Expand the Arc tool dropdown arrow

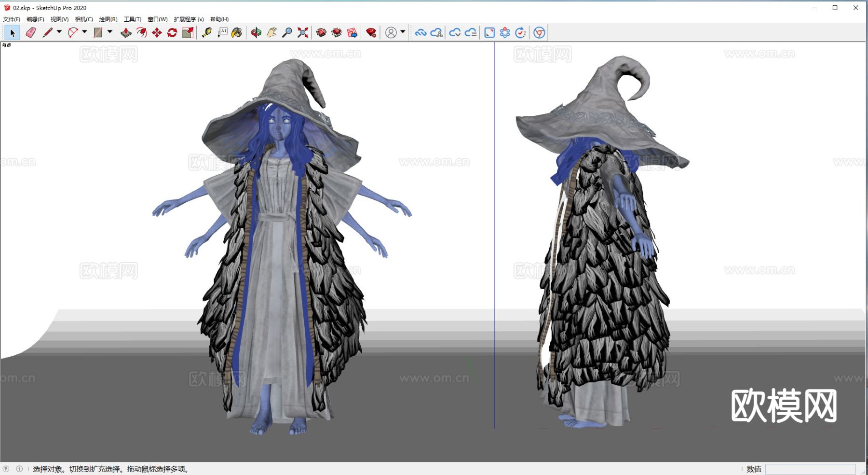(x=84, y=32)
